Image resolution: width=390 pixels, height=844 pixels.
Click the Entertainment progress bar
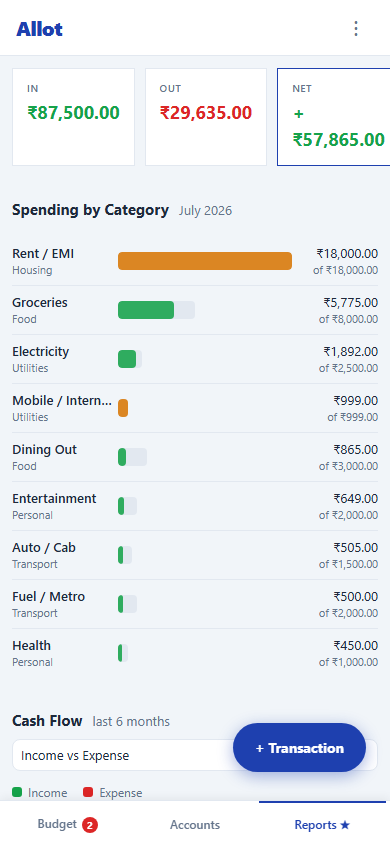click(127, 506)
